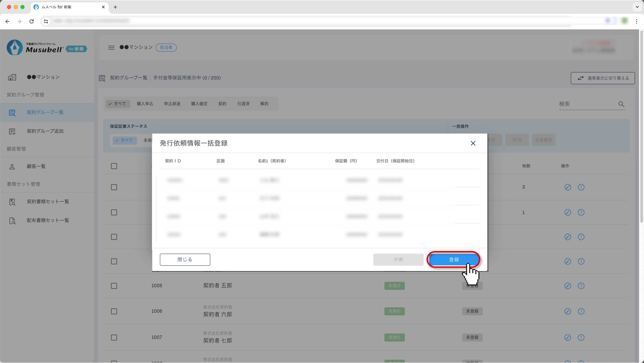Click 通常表示に切り替える switch button

click(602, 78)
